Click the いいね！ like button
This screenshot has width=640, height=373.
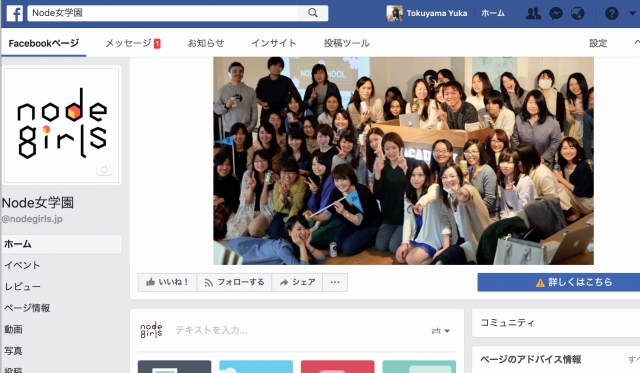167,282
